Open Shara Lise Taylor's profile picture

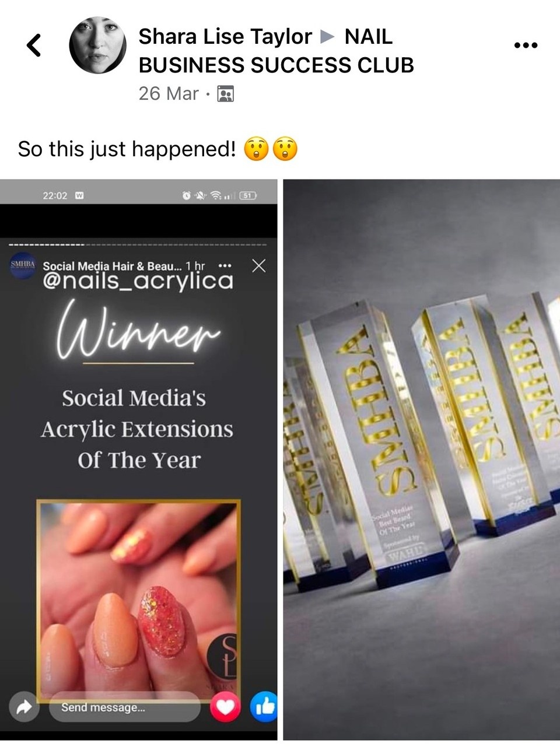tap(97, 45)
